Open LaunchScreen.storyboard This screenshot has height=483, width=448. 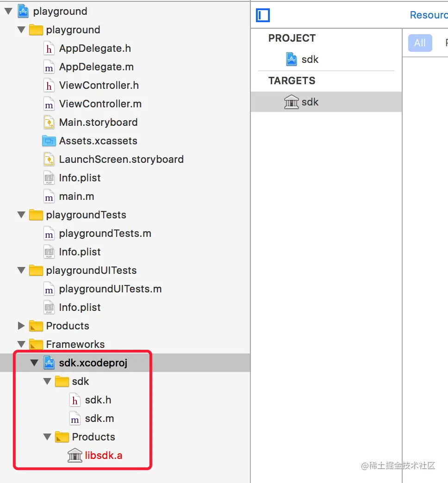tap(121, 159)
